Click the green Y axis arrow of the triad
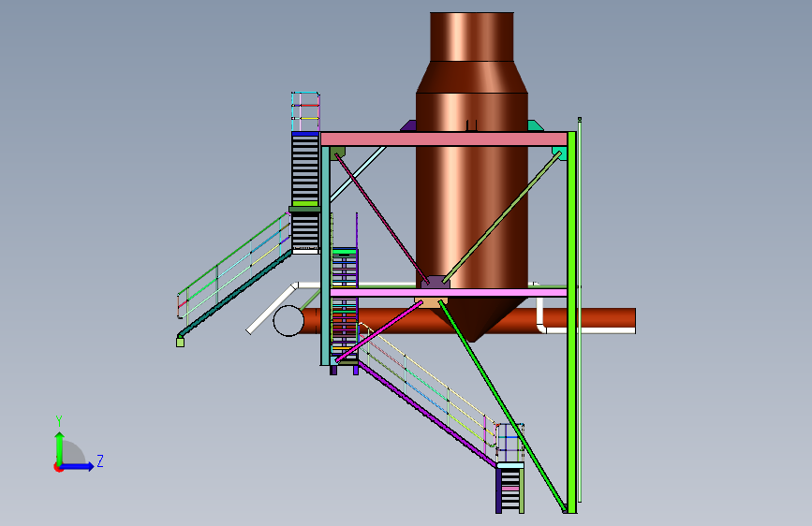The width and height of the screenshot is (812, 526). tap(60, 447)
